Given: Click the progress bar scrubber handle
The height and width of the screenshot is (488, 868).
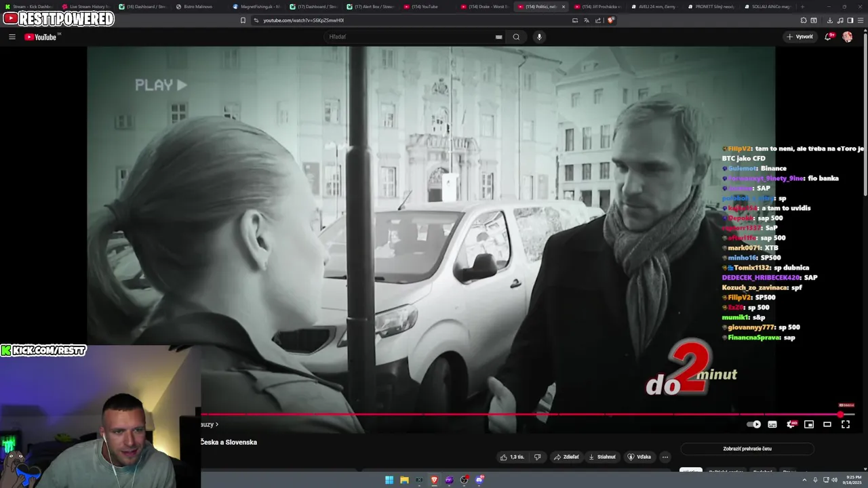Looking at the screenshot, I should pyautogui.click(x=840, y=414).
